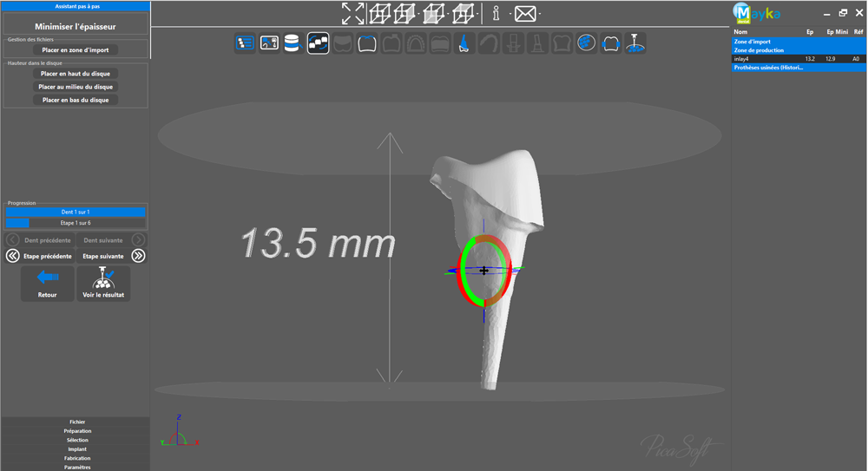Click Placer en zone d'import button

pyautogui.click(x=76, y=49)
